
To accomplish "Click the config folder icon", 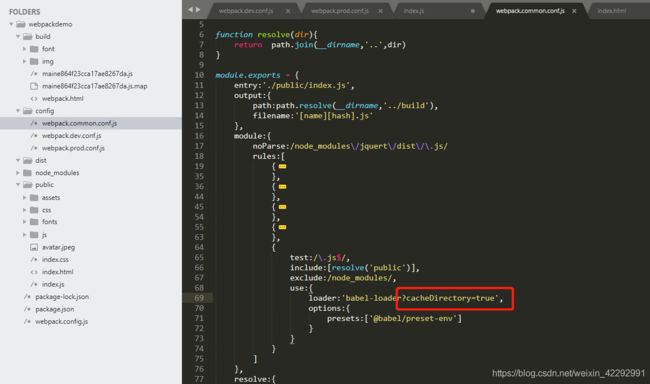I will point(27,111).
